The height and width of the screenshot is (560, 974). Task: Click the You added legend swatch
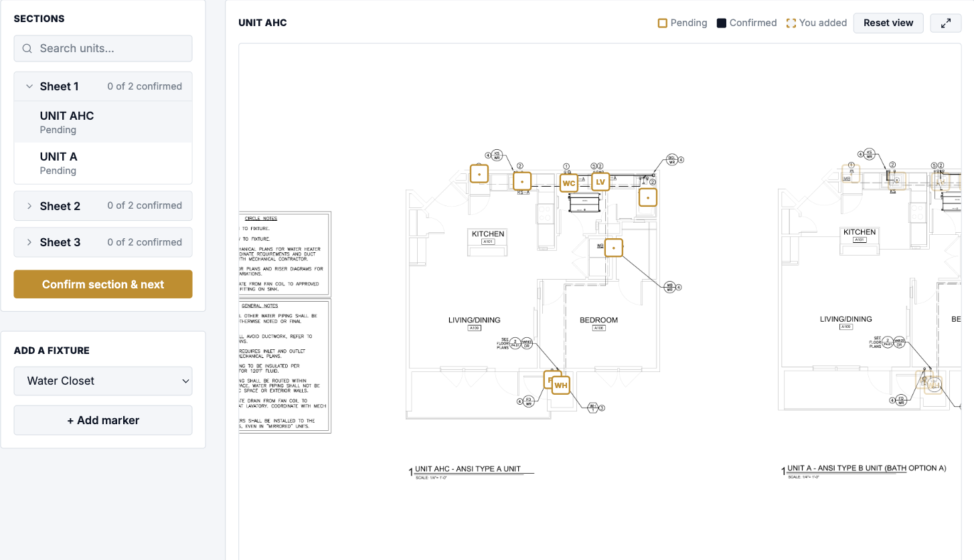pyautogui.click(x=791, y=23)
